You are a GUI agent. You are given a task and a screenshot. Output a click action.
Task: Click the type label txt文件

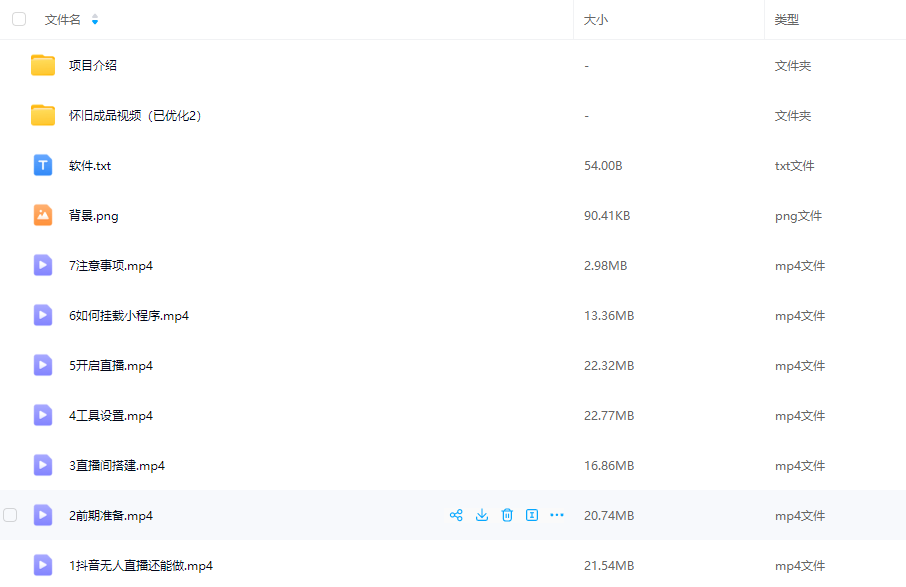point(794,166)
